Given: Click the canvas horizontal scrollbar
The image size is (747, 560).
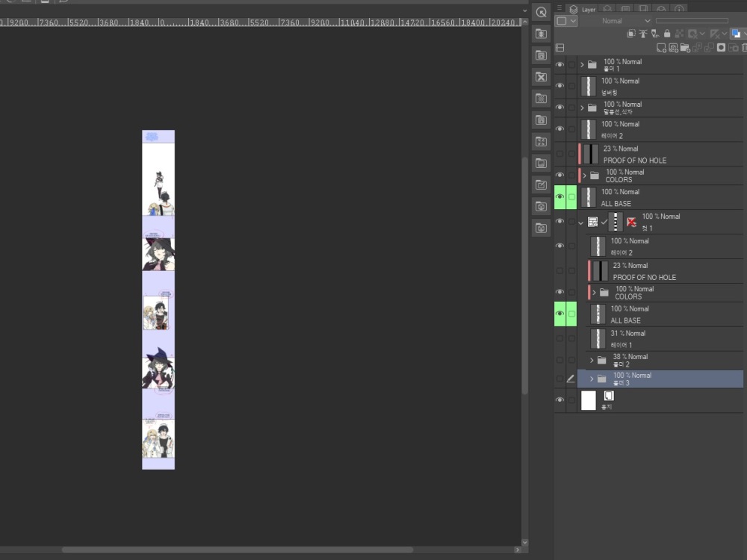Looking at the screenshot, I should pos(238,550).
